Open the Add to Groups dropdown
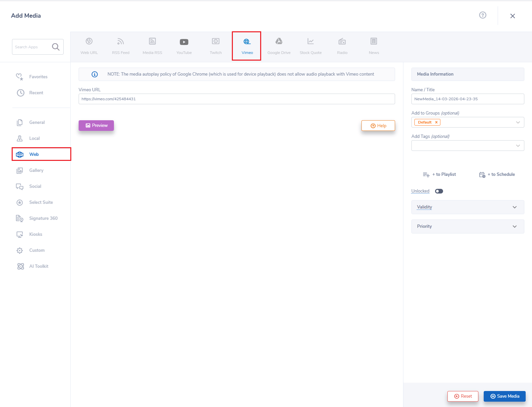The width and height of the screenshot is (532, 407). pyautogui.click(x=518, y=122)
